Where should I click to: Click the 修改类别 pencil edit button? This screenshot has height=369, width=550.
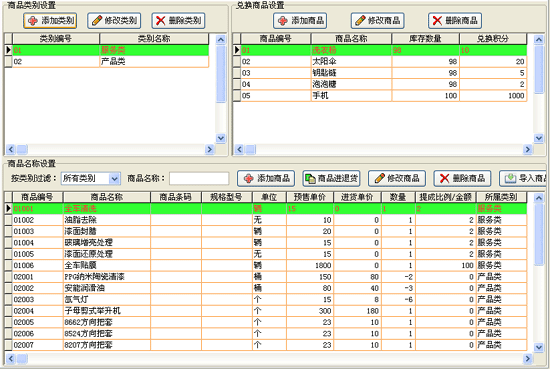pyautogui.click(x=114, y=21)
